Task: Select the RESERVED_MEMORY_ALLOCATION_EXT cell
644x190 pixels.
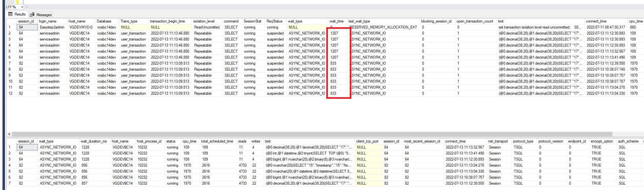Action: (x=383, y=27)
